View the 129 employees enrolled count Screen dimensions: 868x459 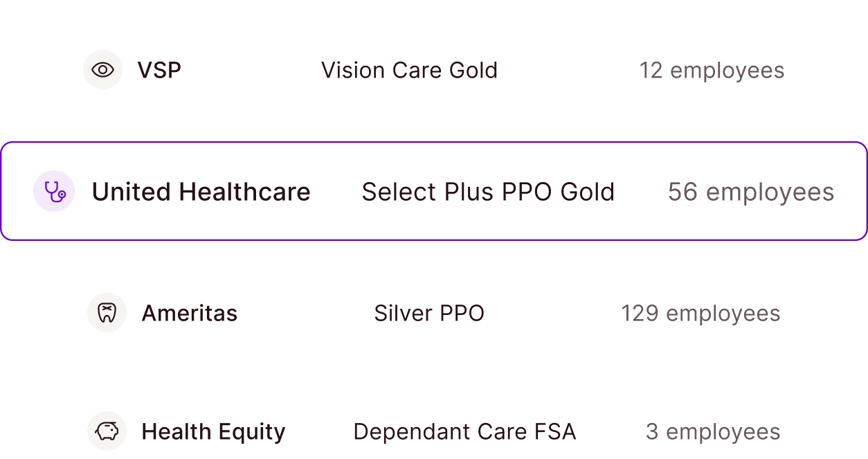click(x=700, y=313)
